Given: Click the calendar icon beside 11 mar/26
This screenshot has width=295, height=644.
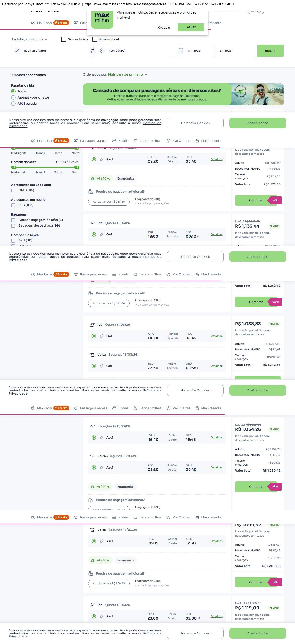Looking at the screenshot, I should coord(181,51).
